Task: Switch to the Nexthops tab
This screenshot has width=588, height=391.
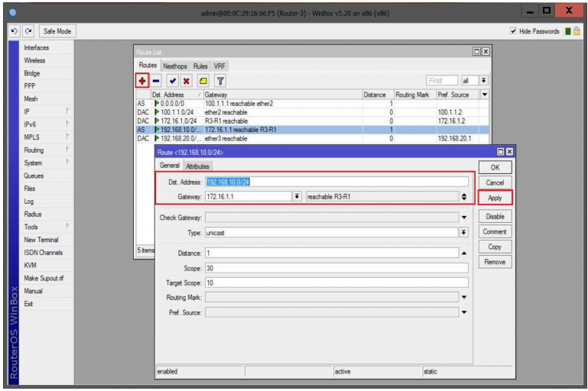Action: pyautogui.click(x=174, y=66)
